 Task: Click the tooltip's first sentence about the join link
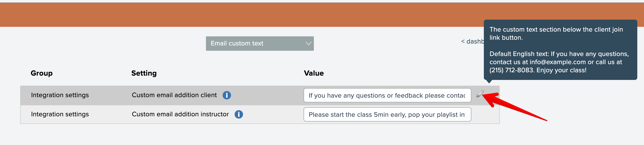(x=556, y=33)
